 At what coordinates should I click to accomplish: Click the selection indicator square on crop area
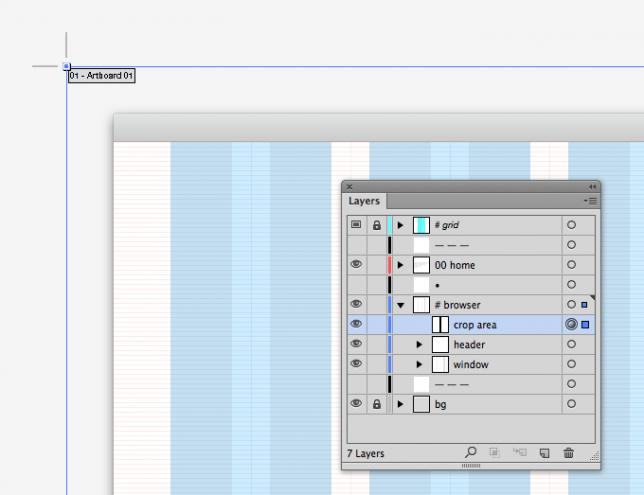point(585,325)
